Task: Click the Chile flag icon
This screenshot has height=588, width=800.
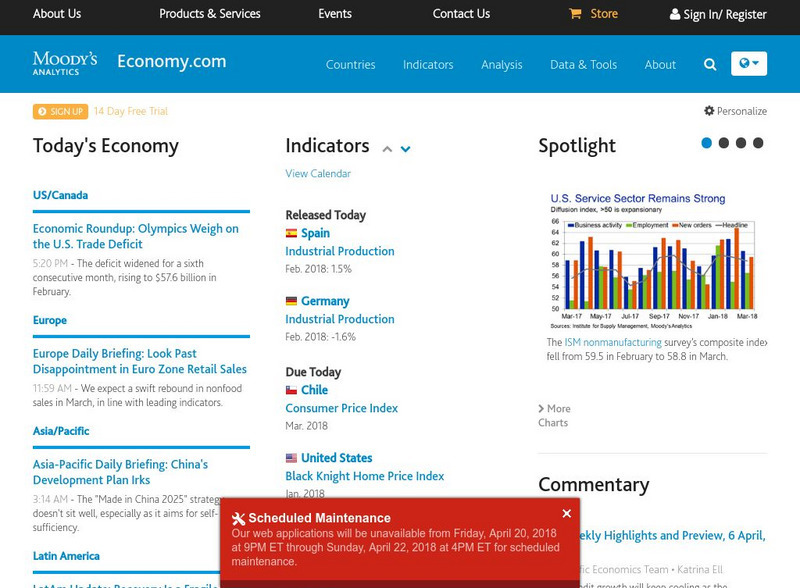Action: point(291,390)
